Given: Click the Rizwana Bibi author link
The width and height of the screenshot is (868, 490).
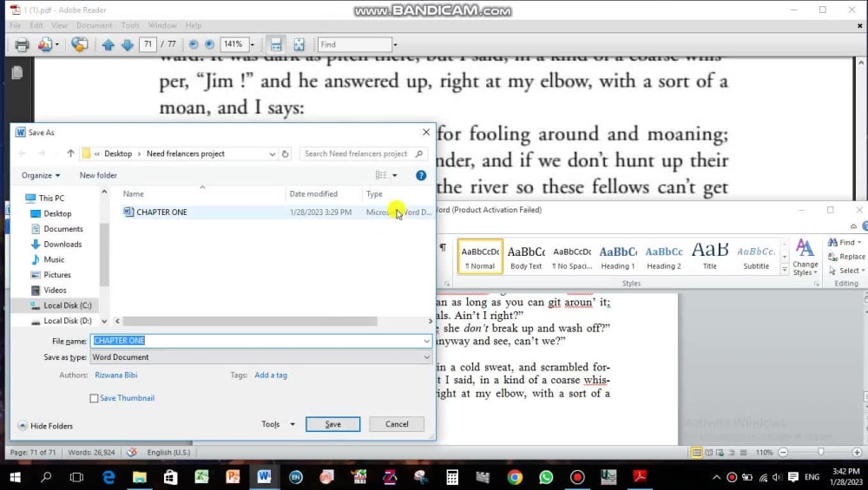Looking at the screenshot, I should [x=115, y=375].
